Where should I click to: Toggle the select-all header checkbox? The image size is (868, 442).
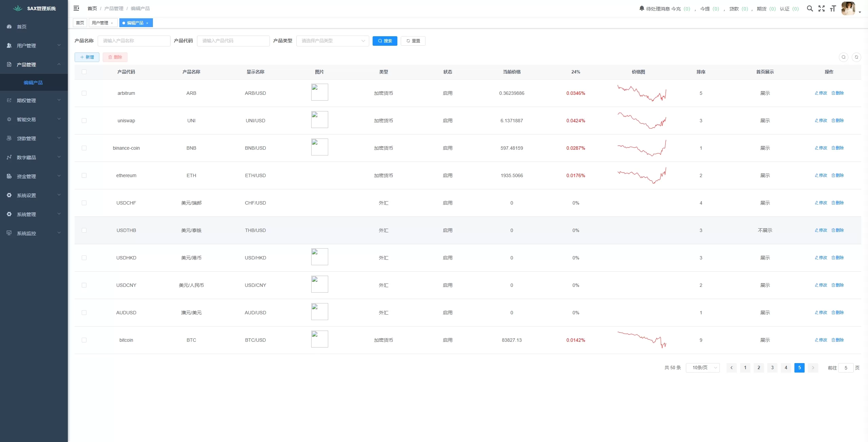tap(84, 72)
